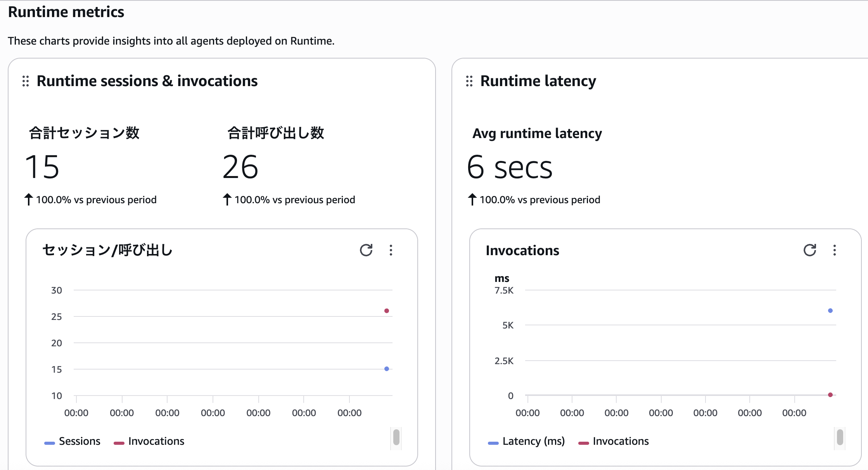
Task: Click latency chart legend scrollbar
Action: (x=840, y=437)
